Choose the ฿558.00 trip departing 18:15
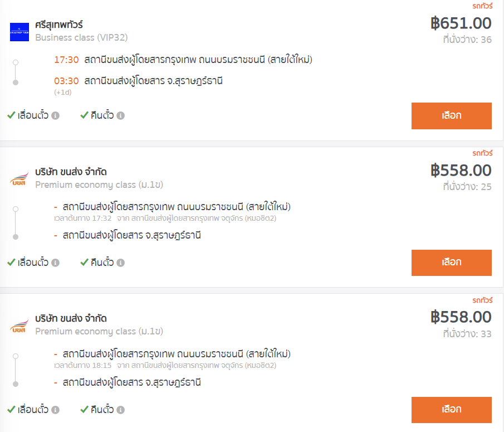This screenshot has height=432, width=504. coord(451,410)
